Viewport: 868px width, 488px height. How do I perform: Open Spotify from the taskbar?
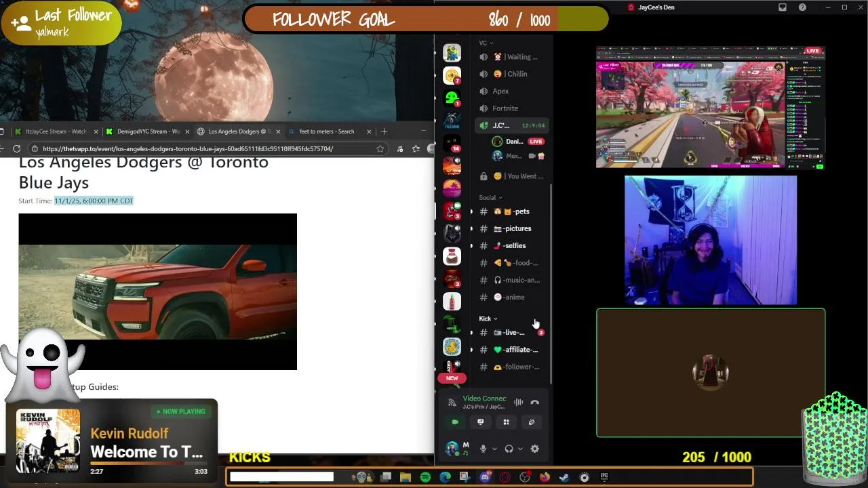point(425,477)
